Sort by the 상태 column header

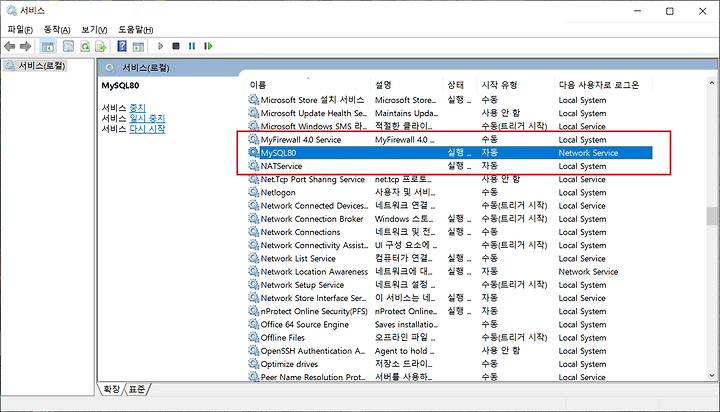461,85
